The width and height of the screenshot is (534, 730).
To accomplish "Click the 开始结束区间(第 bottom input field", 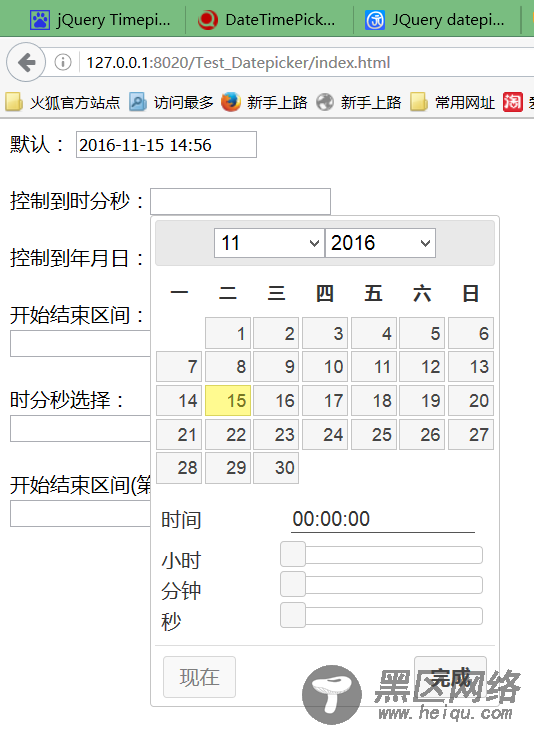I will tap(80, 514).
